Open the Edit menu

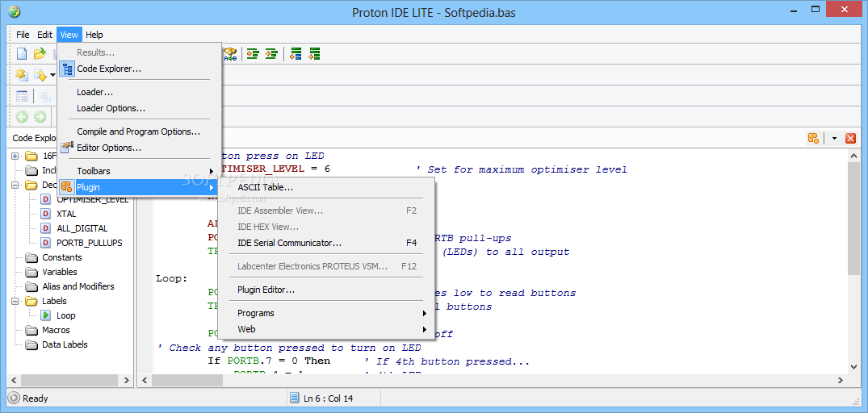[45, 34]
